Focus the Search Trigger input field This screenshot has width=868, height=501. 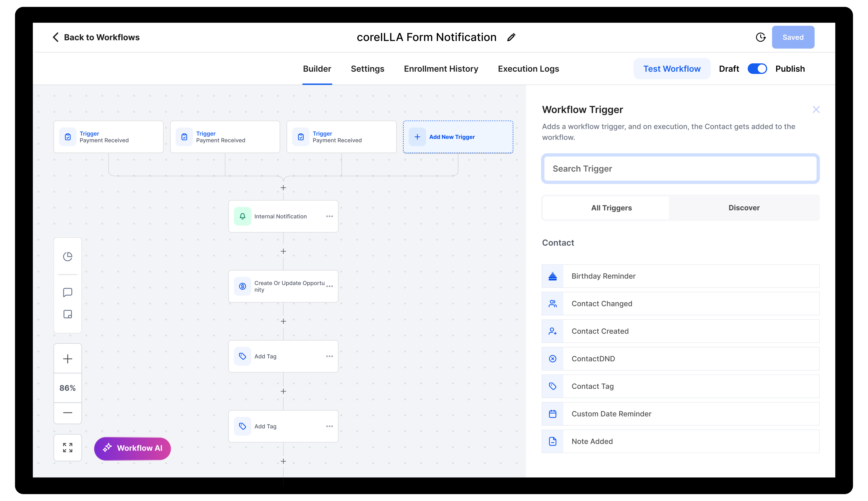680,169
